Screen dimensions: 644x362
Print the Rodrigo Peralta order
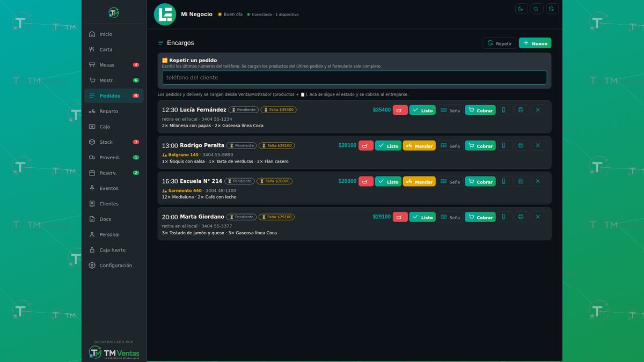tap(521, 145)
